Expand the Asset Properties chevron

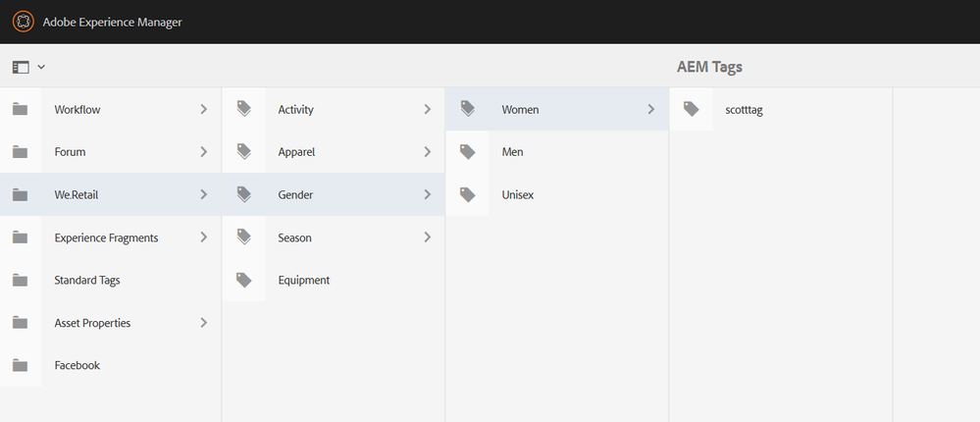[204, 323]
